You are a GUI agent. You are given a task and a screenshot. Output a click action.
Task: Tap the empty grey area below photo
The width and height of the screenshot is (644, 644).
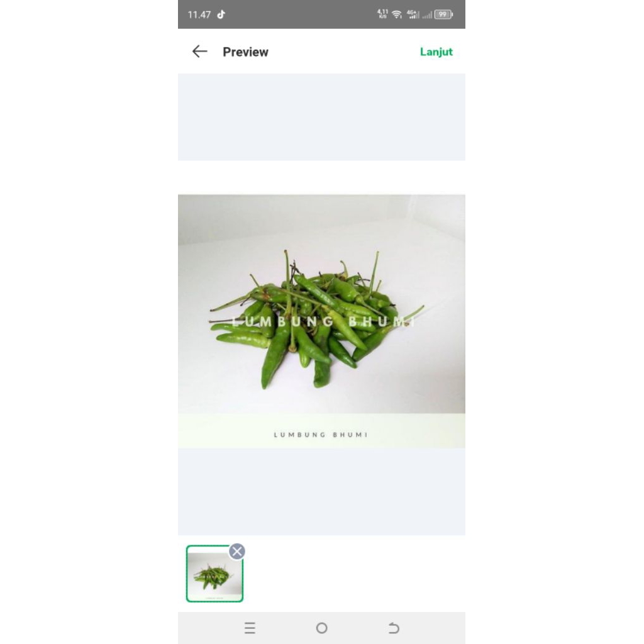point(321,492)
